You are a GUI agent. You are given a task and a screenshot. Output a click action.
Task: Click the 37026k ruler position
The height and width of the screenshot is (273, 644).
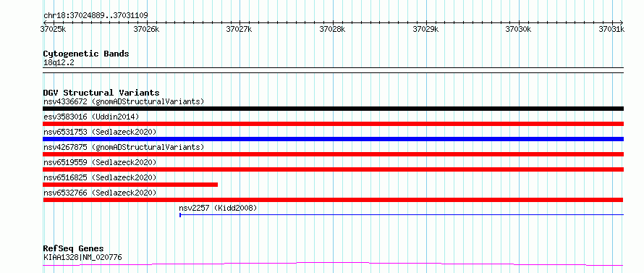pos(147,29)
